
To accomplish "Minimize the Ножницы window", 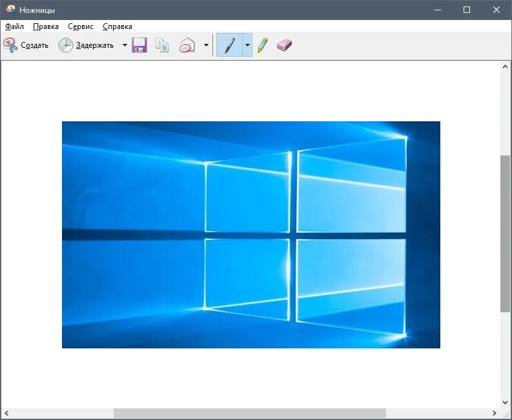I will point(438,10).
